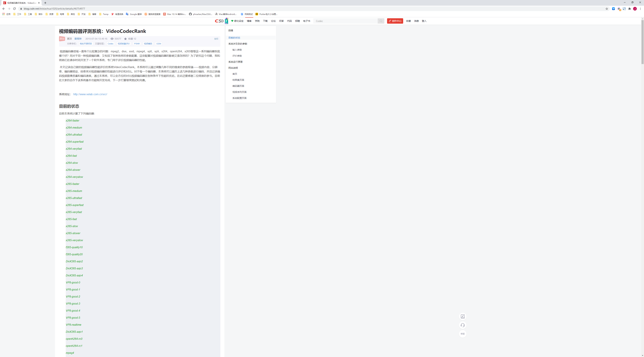Click the headset customer service icon
Viewport: 644px width, 357px height.
(463, 325)
